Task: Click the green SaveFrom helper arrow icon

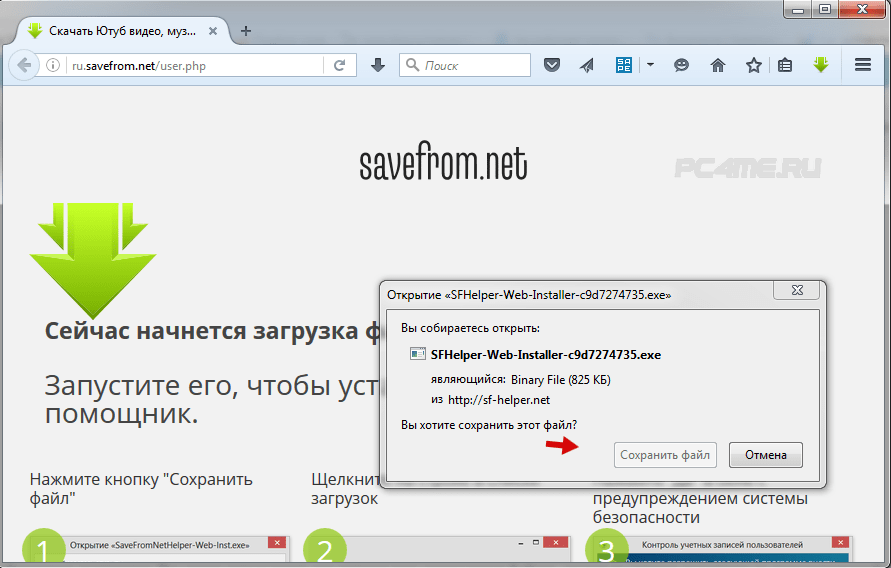Action: coord(821,65)
